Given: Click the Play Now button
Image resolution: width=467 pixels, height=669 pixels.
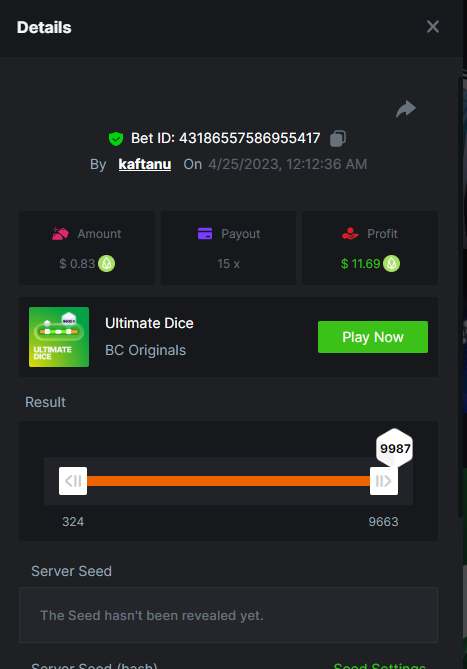Looking at the screenshot, I should coord(373,337).
